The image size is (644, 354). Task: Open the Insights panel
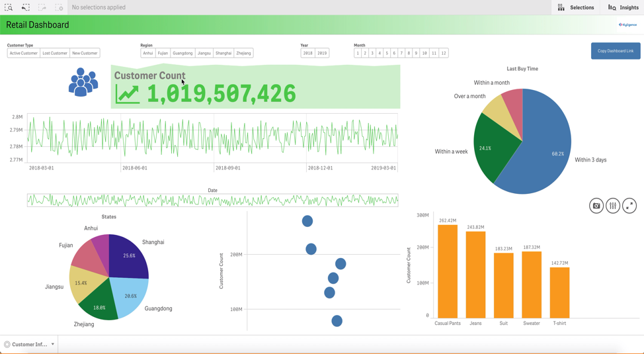(623, 7)
